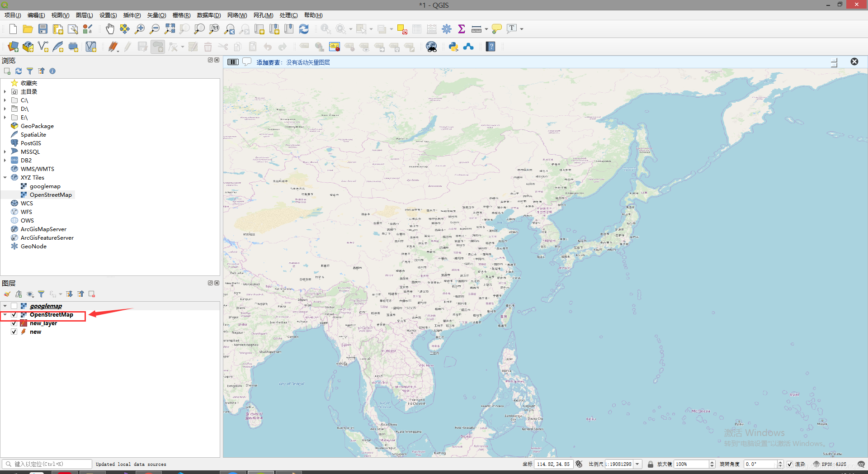Viewport: 868px width, 474px height.
Task: Open the Python Console icon
Action: click(453, 47)
